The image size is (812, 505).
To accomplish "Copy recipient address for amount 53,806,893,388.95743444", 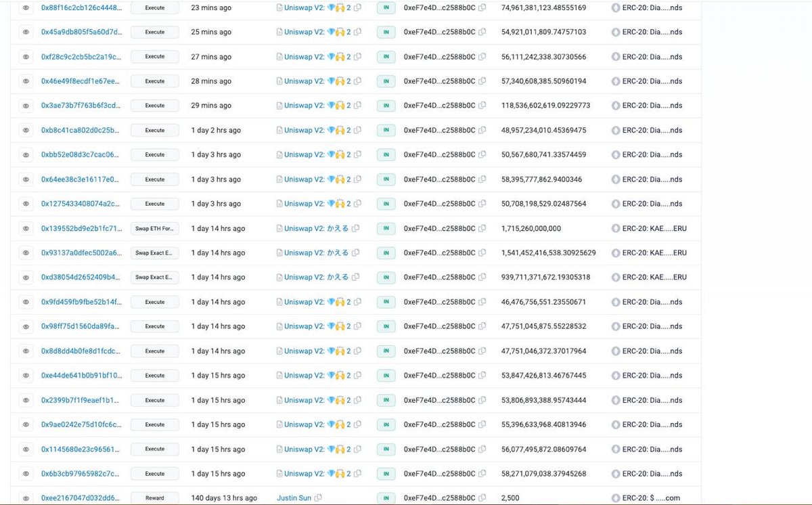I will 482,399.
